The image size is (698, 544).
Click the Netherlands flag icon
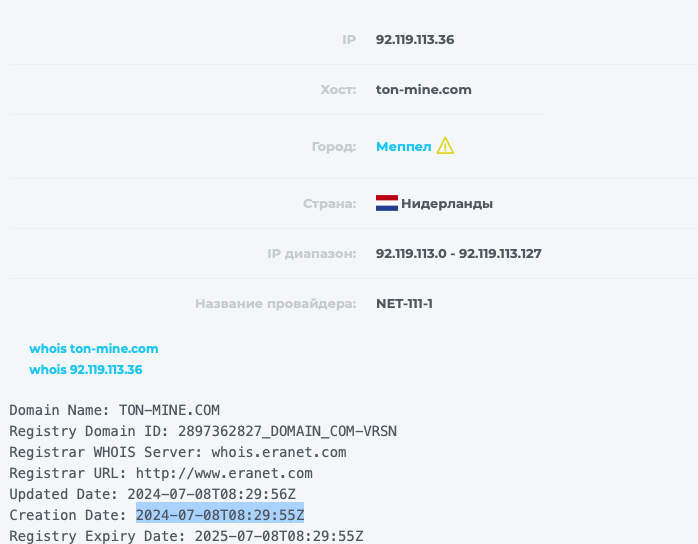[x=387, y=203]
